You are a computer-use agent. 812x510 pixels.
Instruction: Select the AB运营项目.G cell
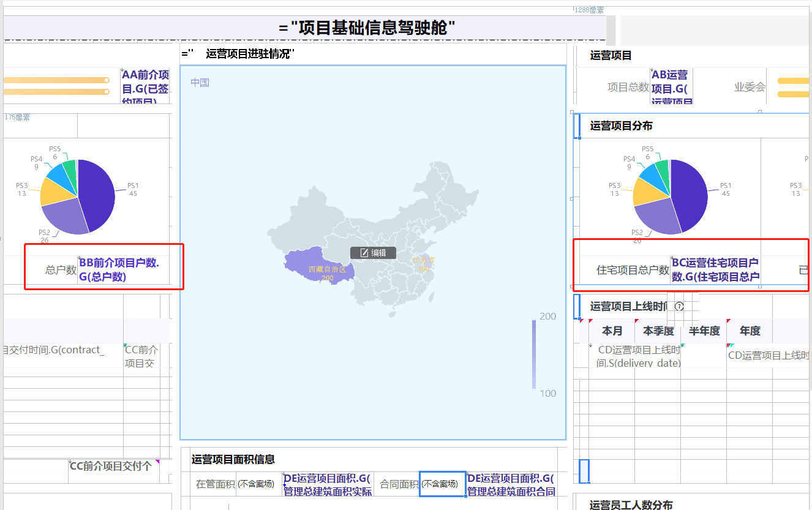point(671,87)
